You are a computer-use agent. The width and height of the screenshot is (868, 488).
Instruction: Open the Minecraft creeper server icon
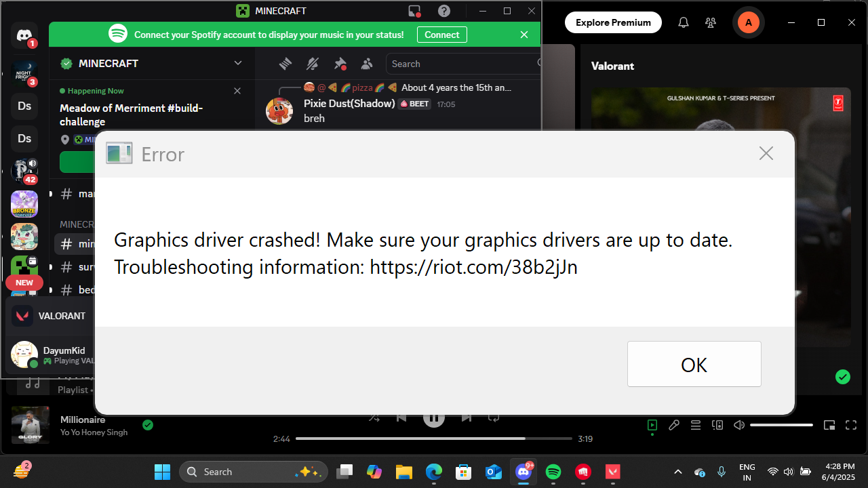tap(24, 266)
